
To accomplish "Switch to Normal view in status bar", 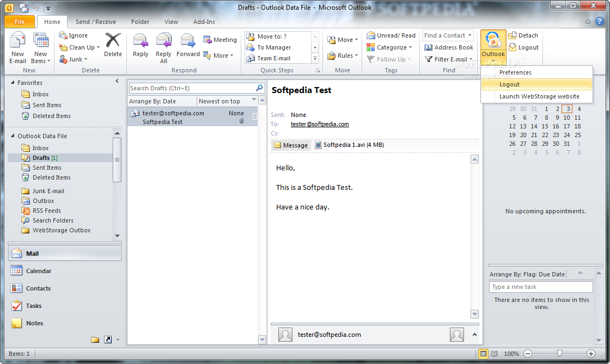I will [483, 354].
